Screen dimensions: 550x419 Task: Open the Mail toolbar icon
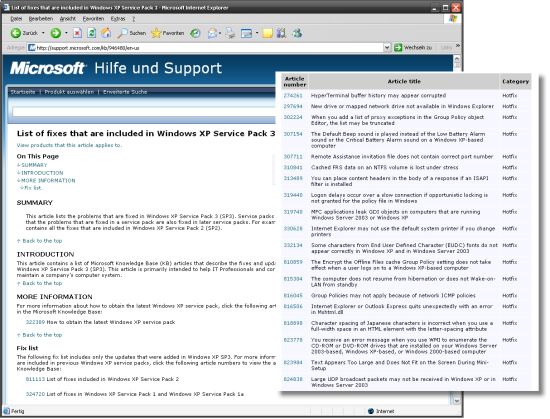pyautogui.click(x=212, y=33)
